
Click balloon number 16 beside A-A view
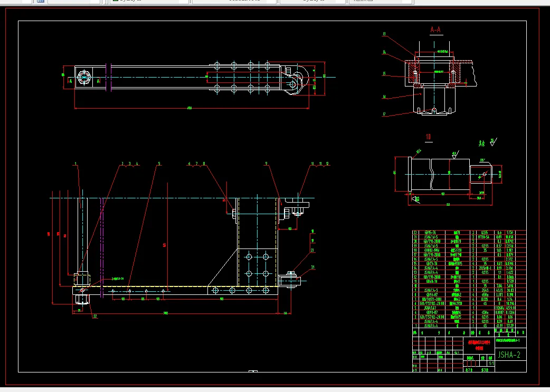[384, 97]
